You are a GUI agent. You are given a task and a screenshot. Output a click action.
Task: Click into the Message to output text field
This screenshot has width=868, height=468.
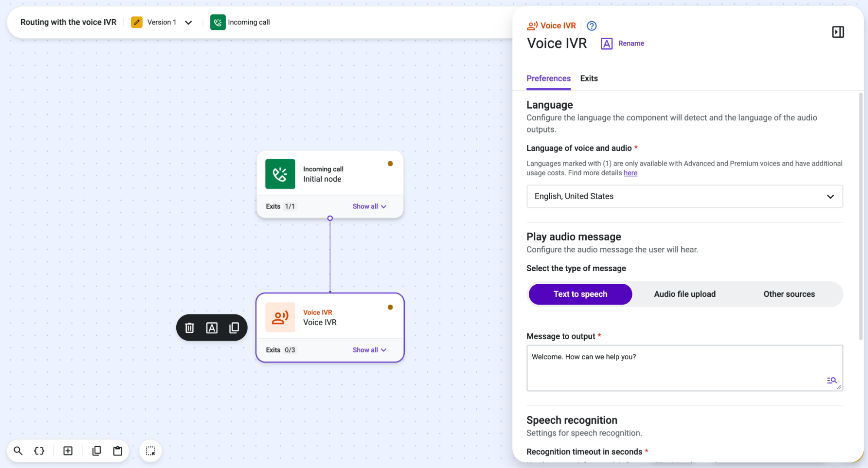point(684,368)
